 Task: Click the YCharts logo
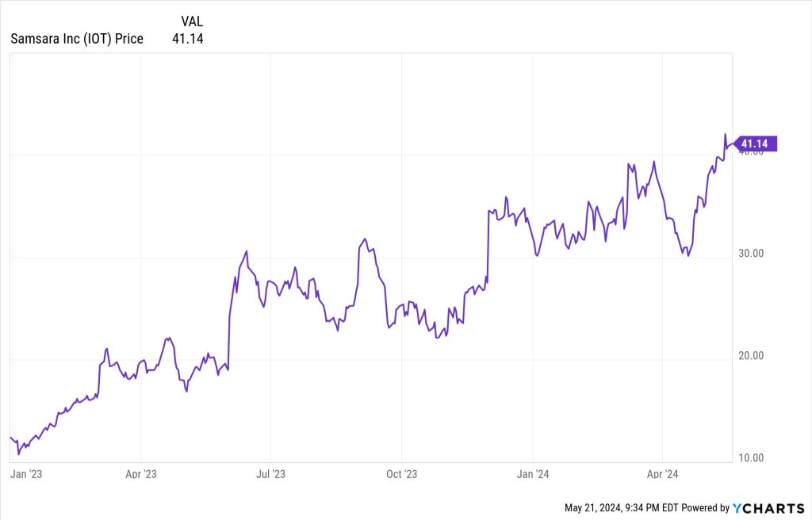point(768,507)
